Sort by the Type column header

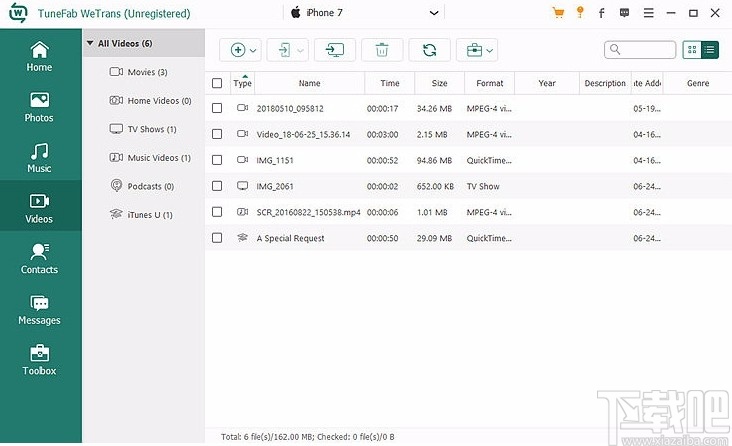coord(242,83)
